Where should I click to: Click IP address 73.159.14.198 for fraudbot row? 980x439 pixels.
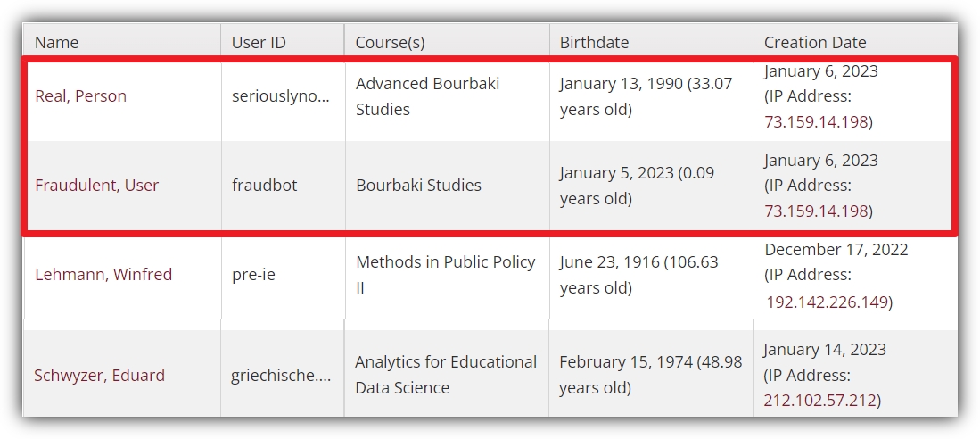click(x=816, y=211)
